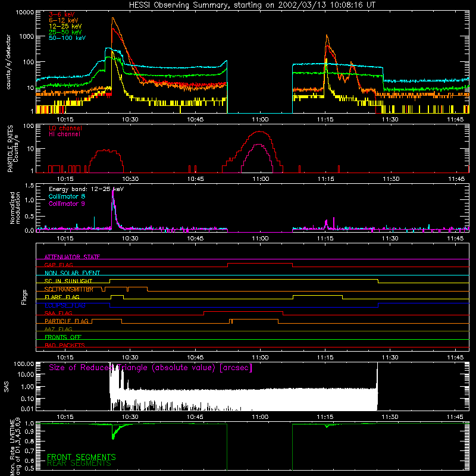This screenshot has width=476, height=476.
Task: Click the raised SAA FLAG step segment
Action: (243, 312)
